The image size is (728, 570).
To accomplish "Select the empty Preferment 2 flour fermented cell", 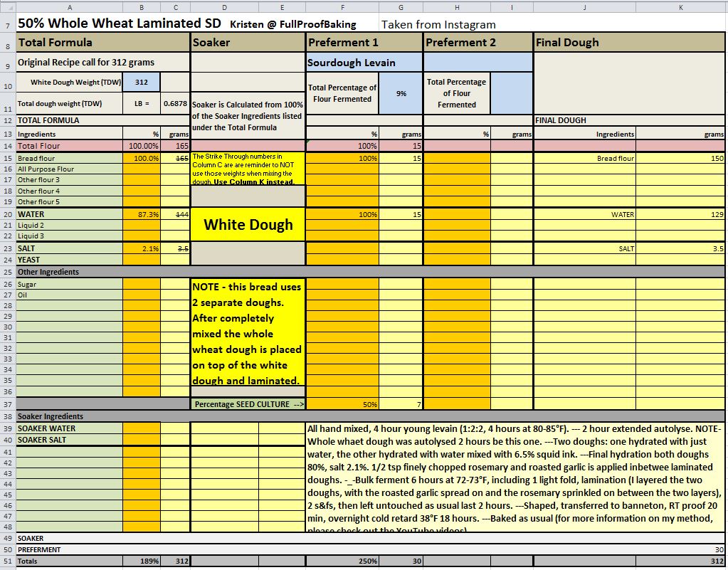I will [x=512, y=93].
